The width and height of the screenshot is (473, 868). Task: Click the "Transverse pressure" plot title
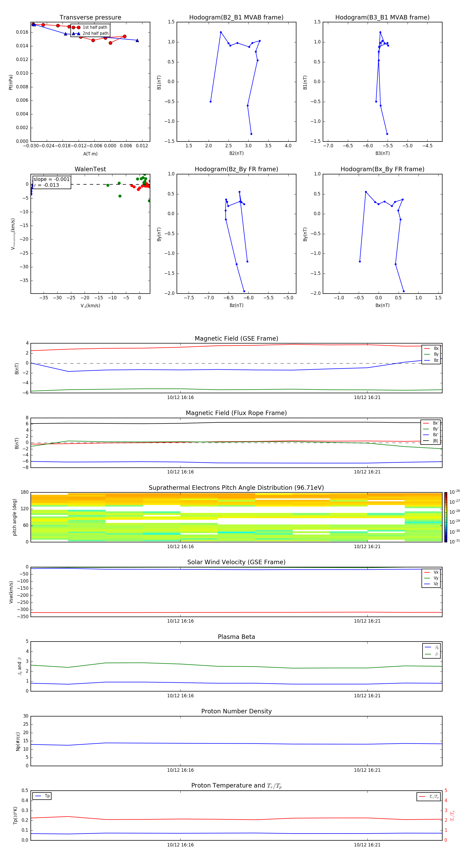tap(90, 18)
